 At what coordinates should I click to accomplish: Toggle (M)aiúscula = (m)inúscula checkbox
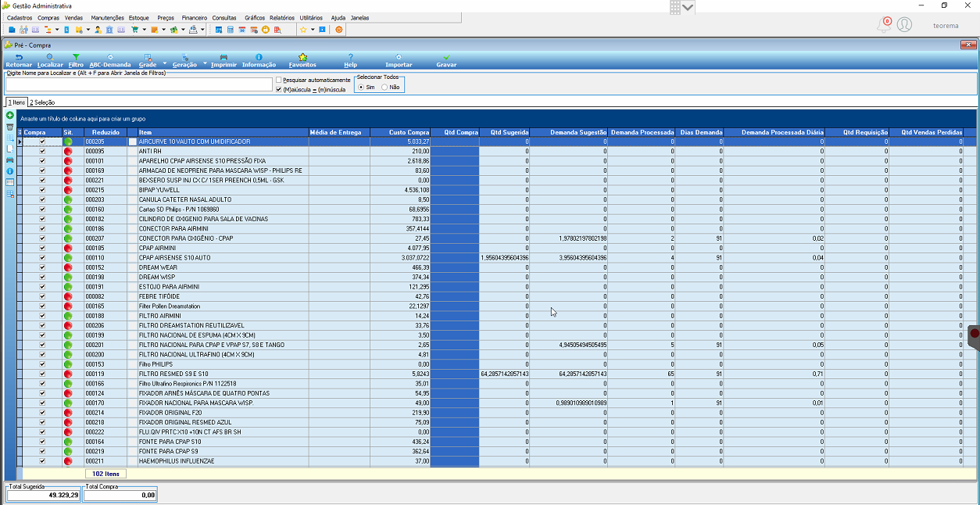coord(279,89)
